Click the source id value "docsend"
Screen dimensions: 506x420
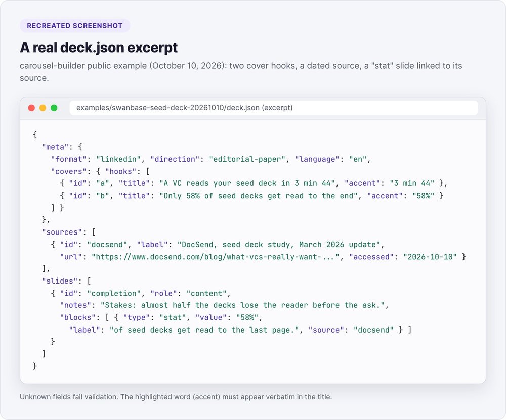107,245
